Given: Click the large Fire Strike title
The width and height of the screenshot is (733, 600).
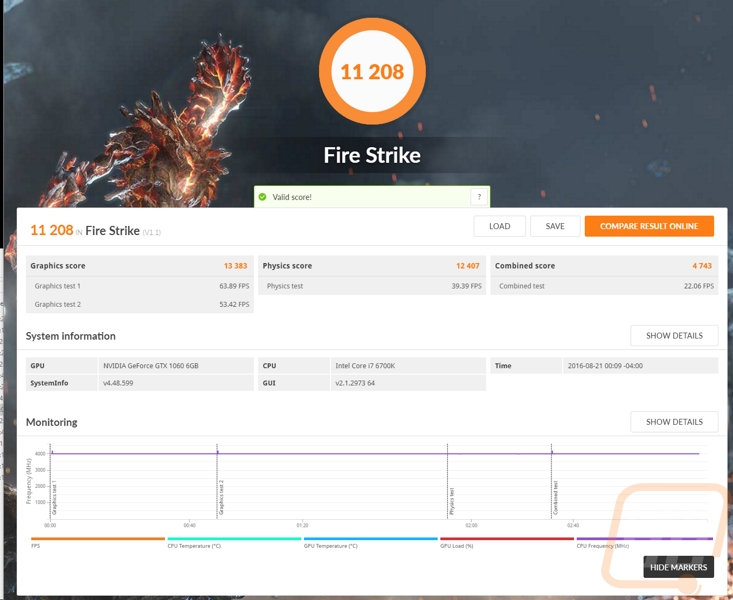Looking at the screenshot, I should (372, 155).
